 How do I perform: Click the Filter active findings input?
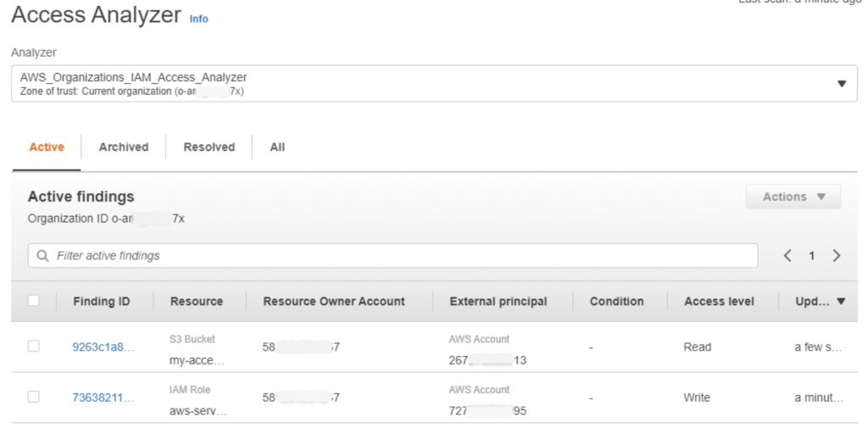tap(398, 255)
